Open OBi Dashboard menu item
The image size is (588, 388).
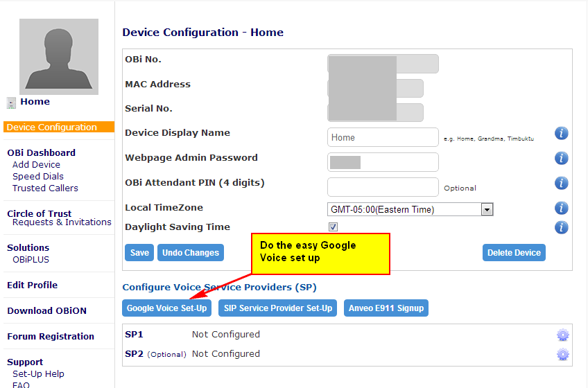tap(41, 152)
